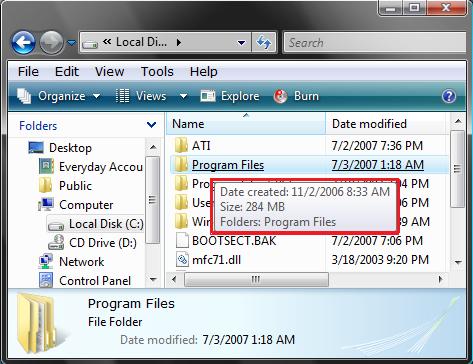Open the Organize toolbar menu
This screenshot has width=473, height=364.
point(59,96)
